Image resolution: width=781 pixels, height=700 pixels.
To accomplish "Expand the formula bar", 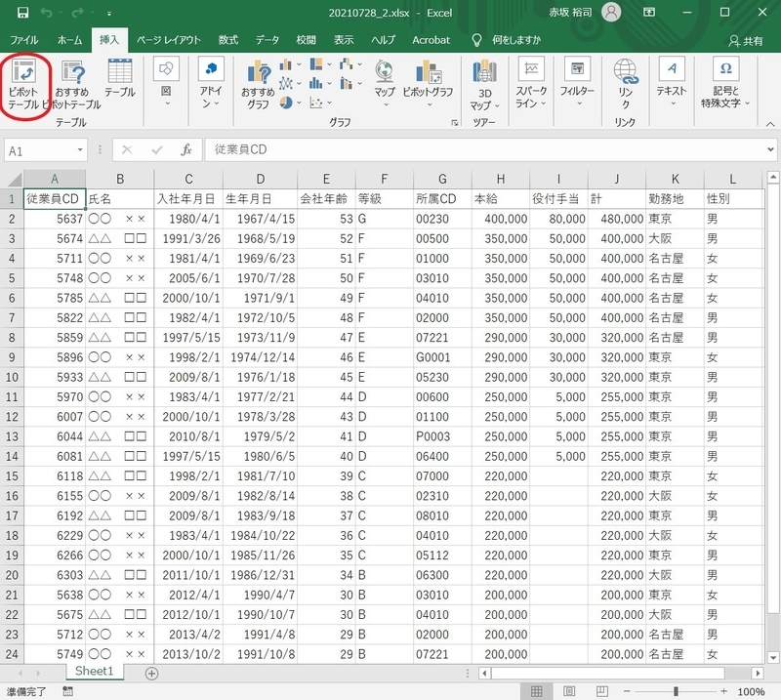I will (x=770, y=149).
